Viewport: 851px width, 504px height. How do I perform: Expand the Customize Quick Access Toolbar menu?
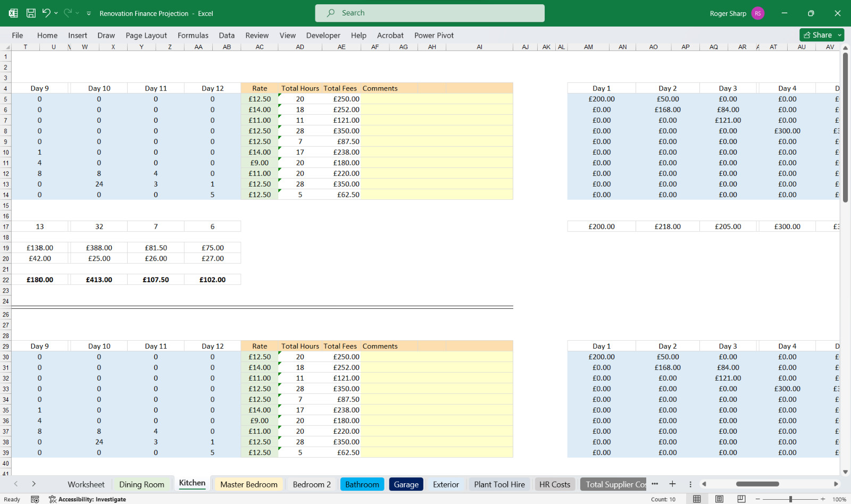point(89,13)
